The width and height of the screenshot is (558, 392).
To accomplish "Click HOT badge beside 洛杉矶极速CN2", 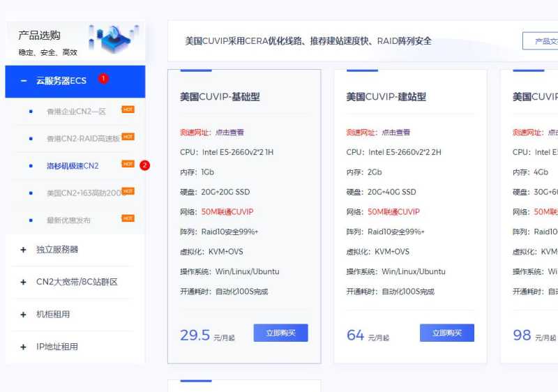I will coord(128,164).
